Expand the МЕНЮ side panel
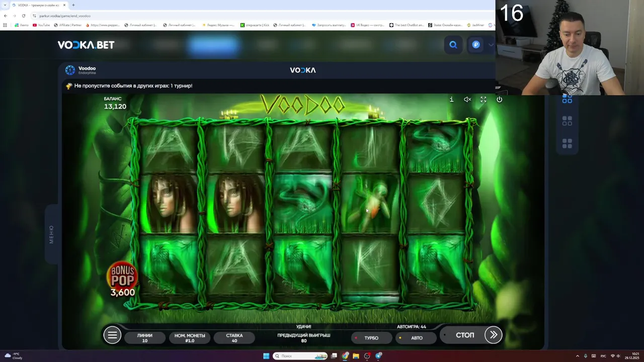 51,234
